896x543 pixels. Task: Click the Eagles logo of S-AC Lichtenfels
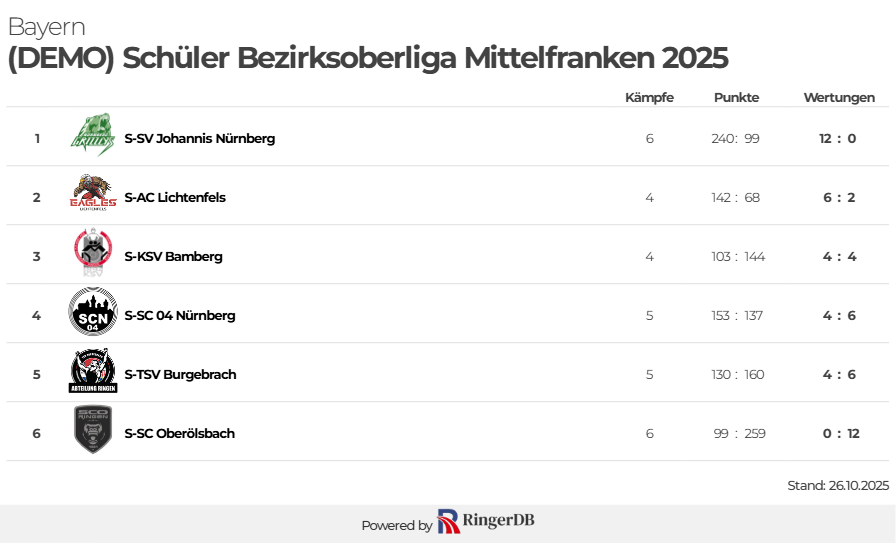[92, 195]
